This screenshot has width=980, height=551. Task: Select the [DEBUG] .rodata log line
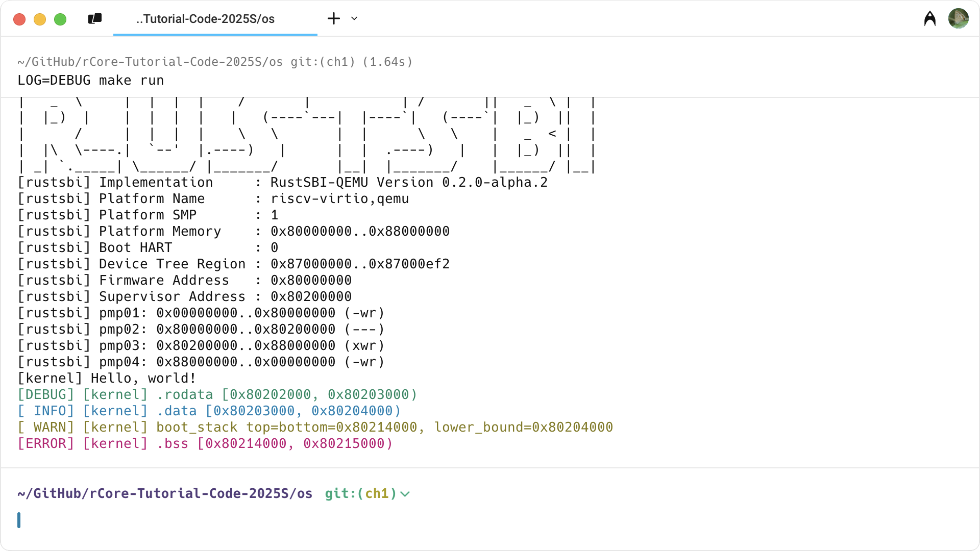[x=217, y=394]
